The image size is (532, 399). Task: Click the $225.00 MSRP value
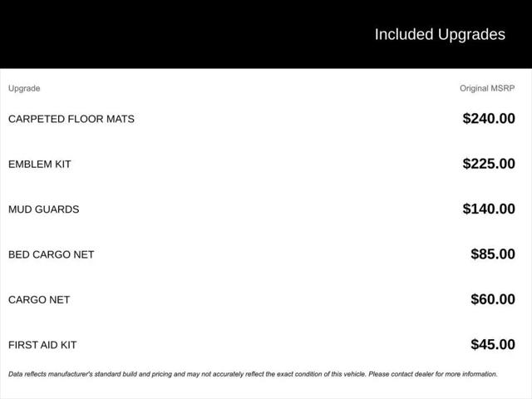click(x=489, y=164)
